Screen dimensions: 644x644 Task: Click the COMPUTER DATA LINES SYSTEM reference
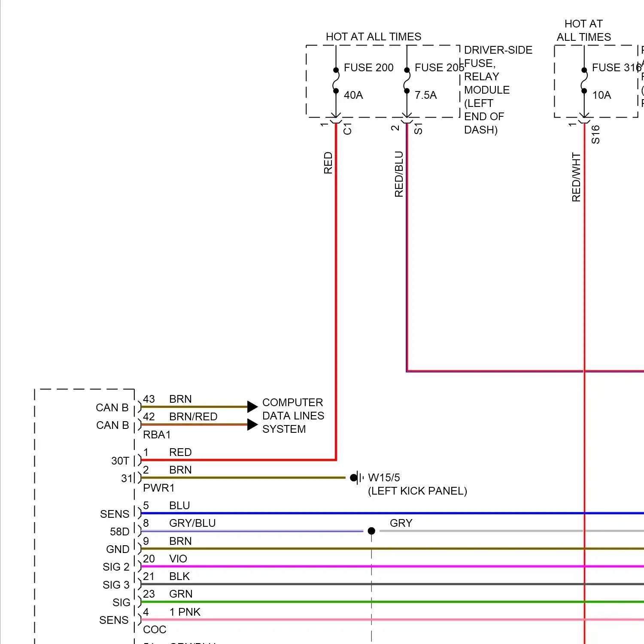pos(293,416)
